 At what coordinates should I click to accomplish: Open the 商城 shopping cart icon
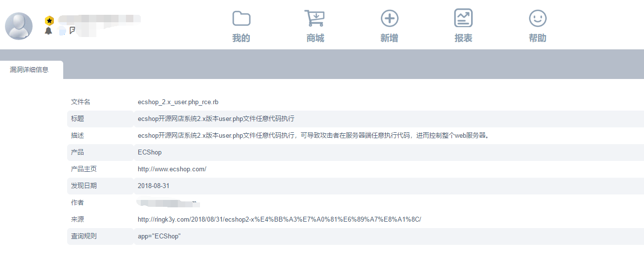315,18
